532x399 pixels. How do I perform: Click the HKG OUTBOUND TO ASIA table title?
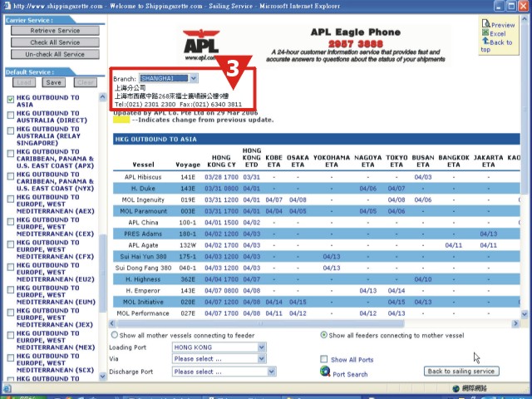click(155, 139)
